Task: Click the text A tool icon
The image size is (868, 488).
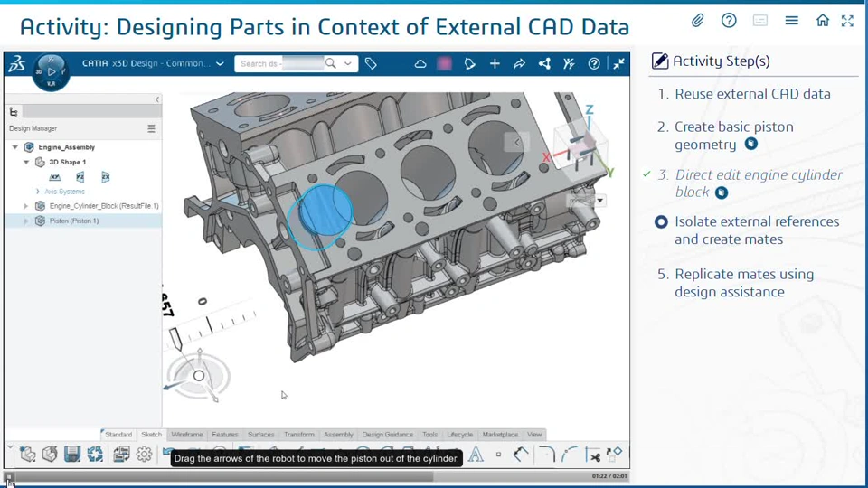Action: (476, 455)
